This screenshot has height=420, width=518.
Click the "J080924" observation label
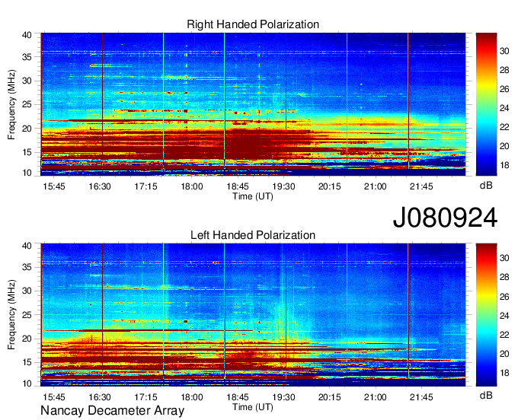coord(445,218)
